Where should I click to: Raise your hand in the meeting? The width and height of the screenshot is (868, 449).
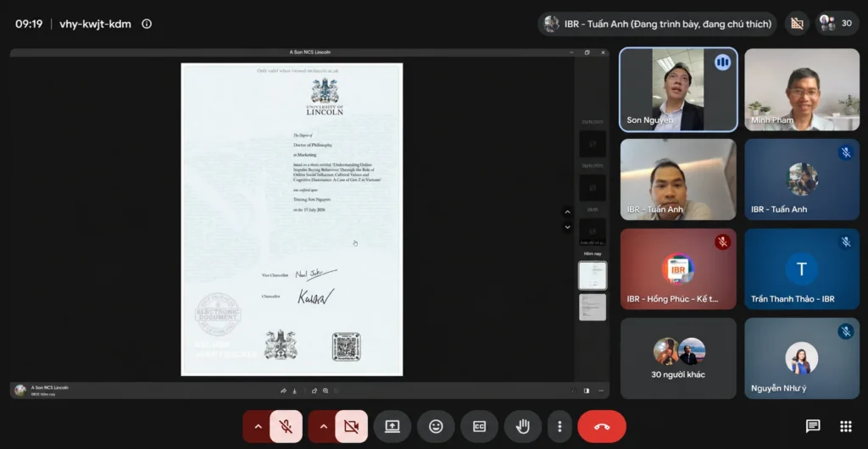point(522,426)
